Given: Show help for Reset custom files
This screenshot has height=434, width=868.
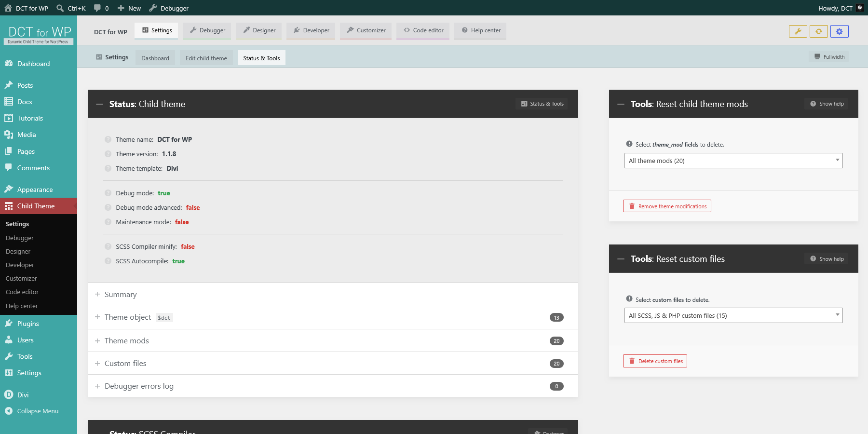Looking at the screenshot, I should point(827,259).
